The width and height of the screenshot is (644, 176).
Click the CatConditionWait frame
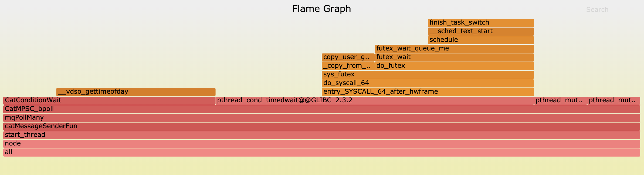coord(109,100)
